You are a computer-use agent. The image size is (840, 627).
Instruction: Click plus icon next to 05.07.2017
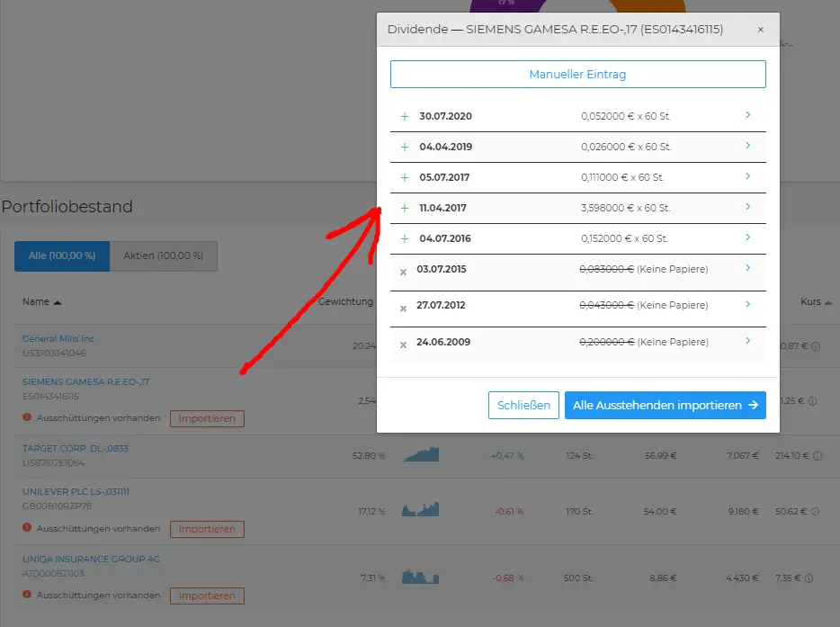pos(405,177)
